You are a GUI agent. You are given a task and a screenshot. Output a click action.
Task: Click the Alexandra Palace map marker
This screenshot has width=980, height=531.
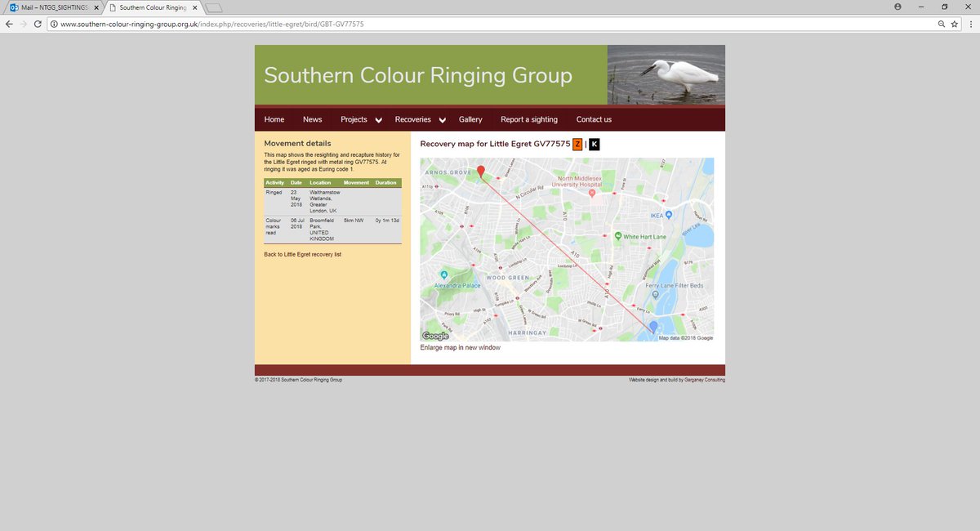443,274
